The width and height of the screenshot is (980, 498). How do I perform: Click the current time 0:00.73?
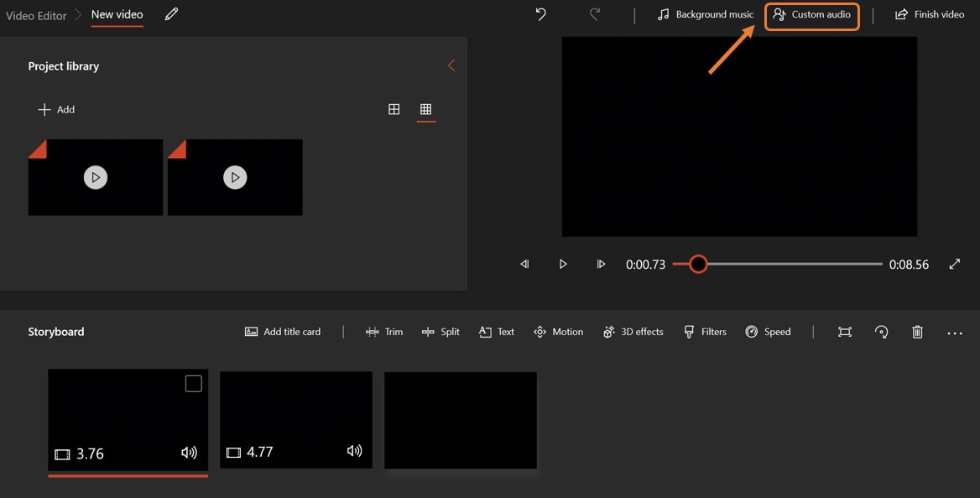pos(645,265)
